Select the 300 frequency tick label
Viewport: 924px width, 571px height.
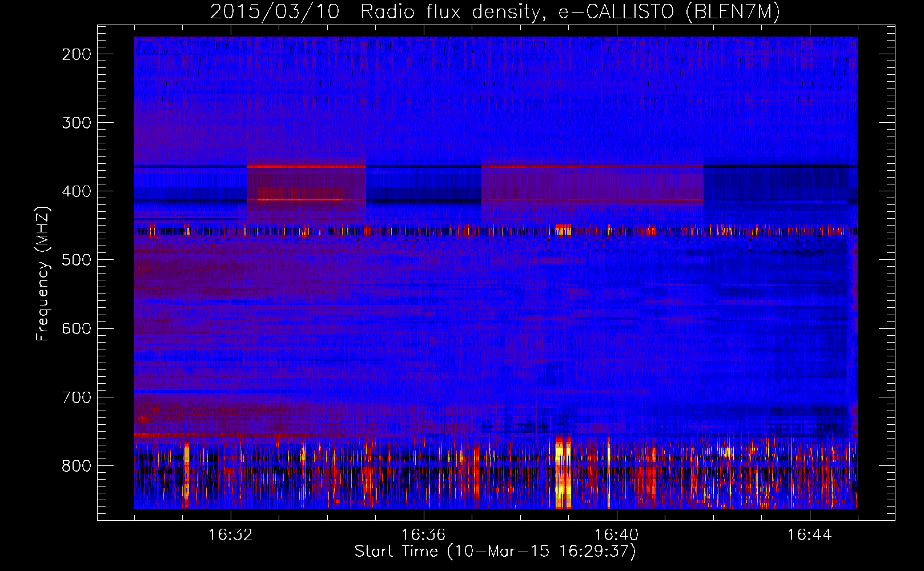pos(77,123)
